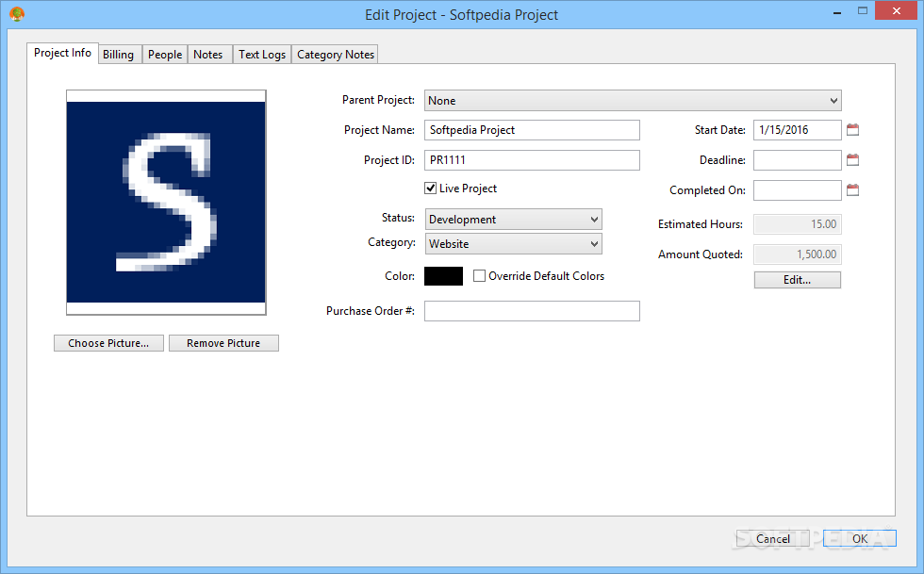Select the Category Notes tab
This screenshot has height=574, width=924.
(336, 55)
